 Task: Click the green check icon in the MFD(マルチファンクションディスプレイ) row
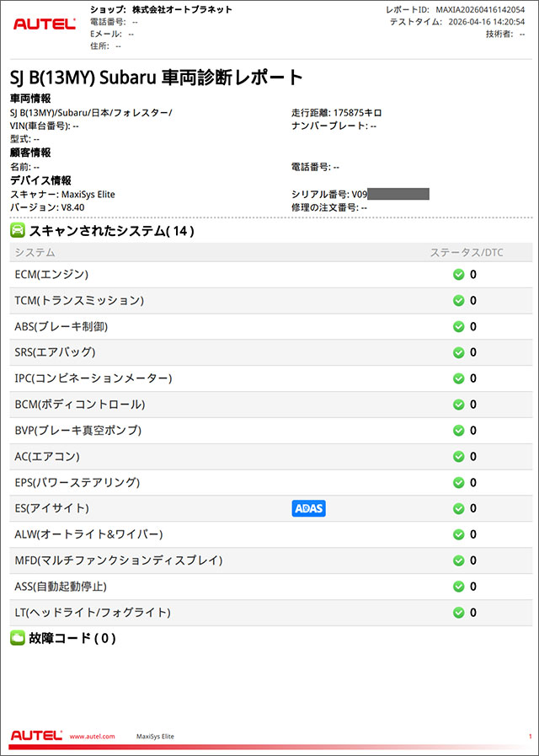coord(458,560)
